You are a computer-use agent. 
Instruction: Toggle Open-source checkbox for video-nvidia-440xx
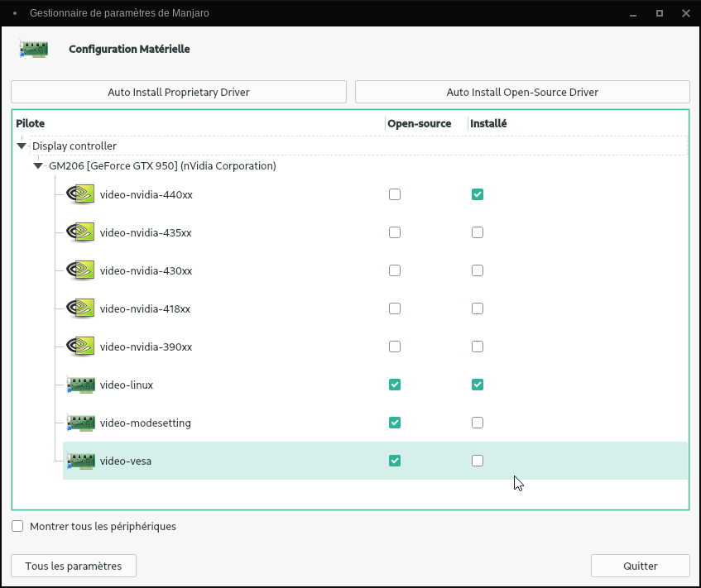click(x=395, y=194)
